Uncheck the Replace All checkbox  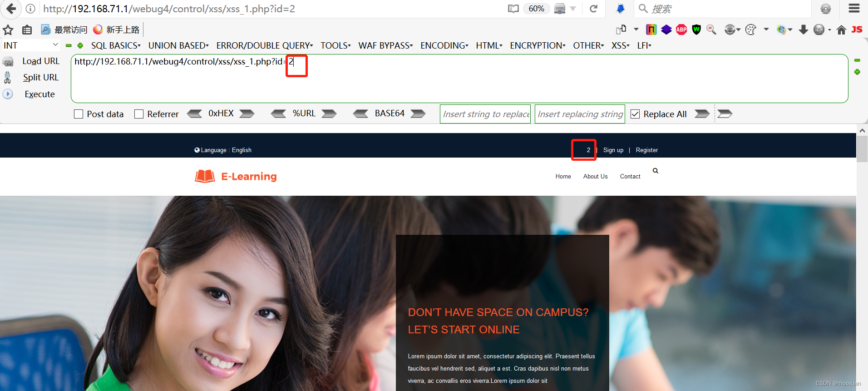point(635,114)
